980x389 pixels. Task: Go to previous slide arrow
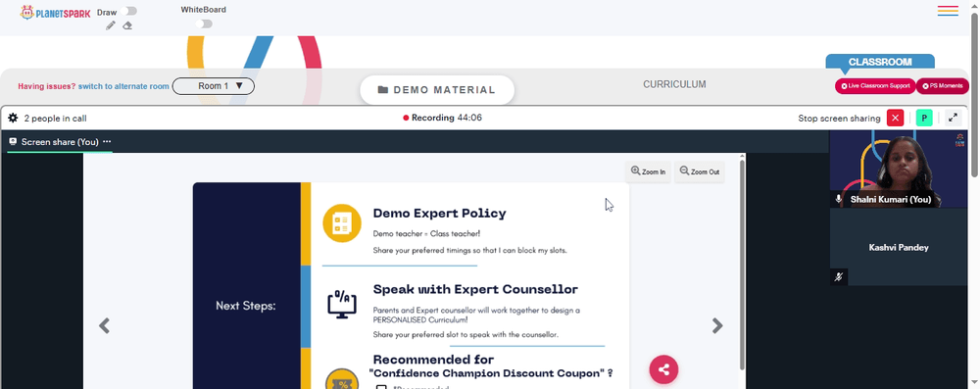105,326
